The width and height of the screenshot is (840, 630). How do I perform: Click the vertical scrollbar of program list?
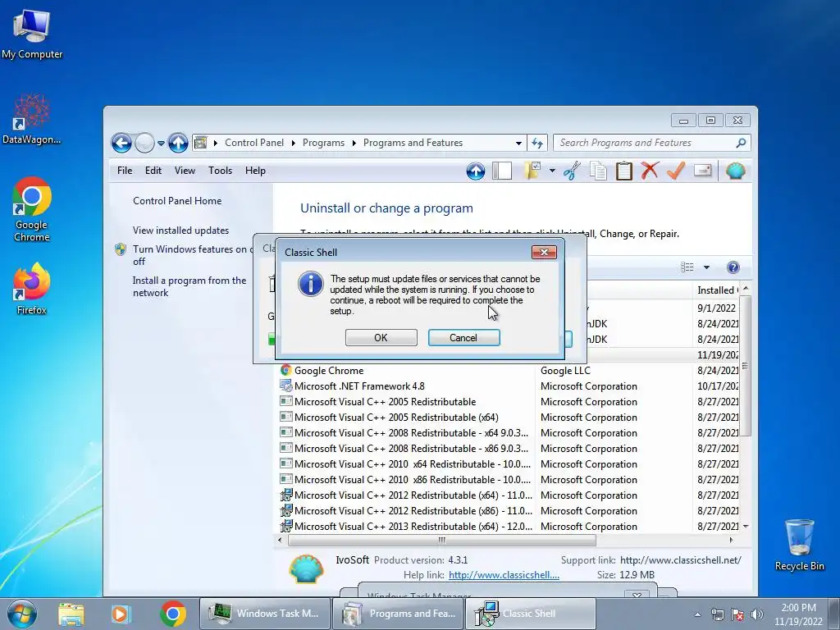click(745, 365)
